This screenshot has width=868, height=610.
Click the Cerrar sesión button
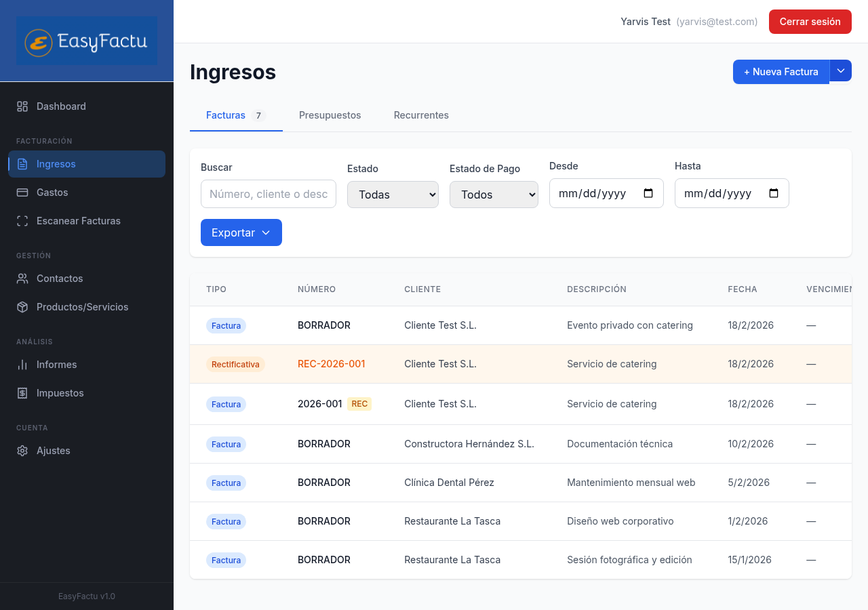810,21
